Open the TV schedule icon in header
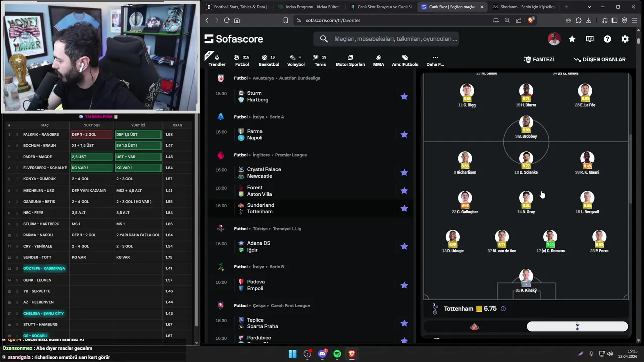 590,39
